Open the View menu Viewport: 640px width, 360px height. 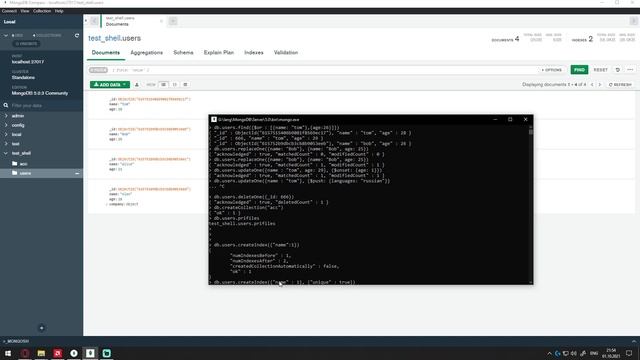coord(25,11)
